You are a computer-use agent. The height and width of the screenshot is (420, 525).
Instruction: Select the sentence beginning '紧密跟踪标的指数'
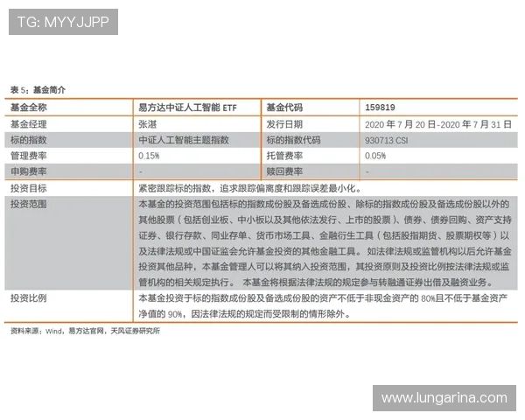coord(250,188)
